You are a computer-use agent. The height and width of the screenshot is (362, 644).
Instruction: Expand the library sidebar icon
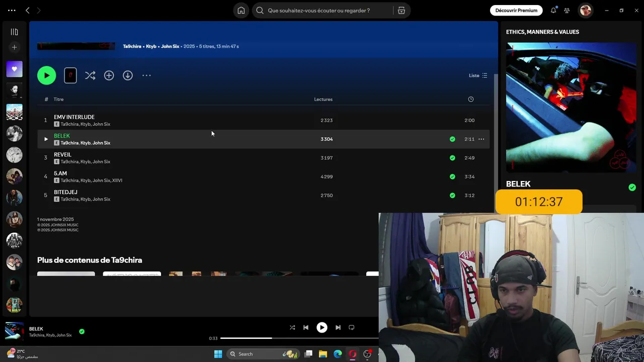[x=14, y=32]
